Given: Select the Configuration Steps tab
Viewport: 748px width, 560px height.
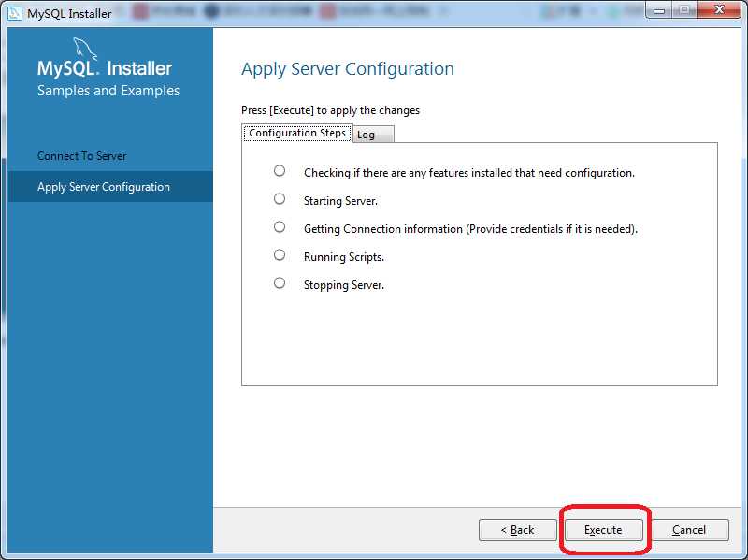Looking at the screenshot, I should 297,133.
